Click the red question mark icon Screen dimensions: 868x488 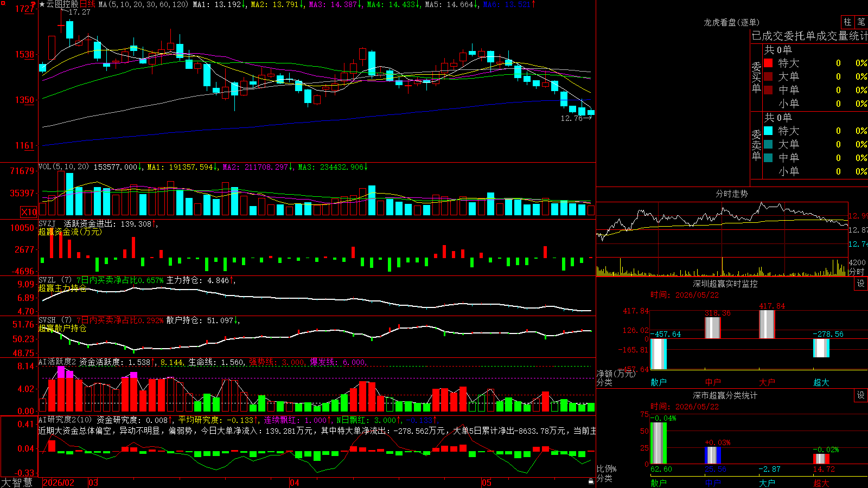(x=33, y=4)
